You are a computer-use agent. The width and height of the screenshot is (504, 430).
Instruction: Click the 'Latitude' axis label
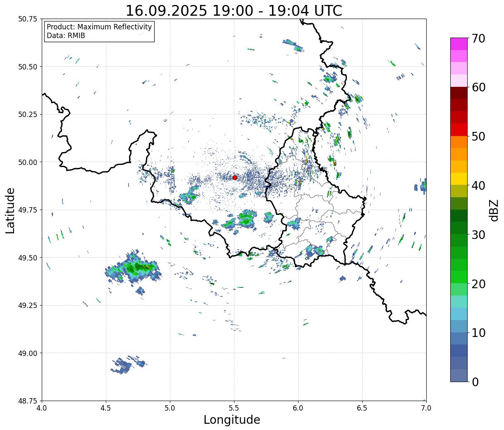coord(10,210)
